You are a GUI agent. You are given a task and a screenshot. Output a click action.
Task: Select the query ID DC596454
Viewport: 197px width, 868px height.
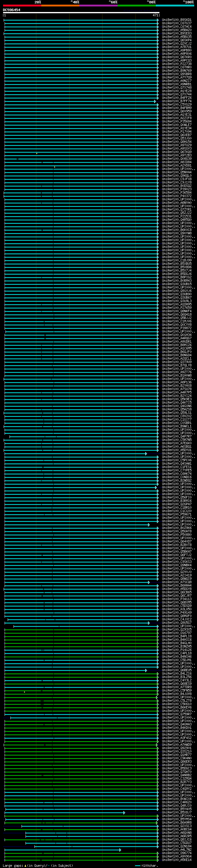pyautogui.click(x=11, y=10)
